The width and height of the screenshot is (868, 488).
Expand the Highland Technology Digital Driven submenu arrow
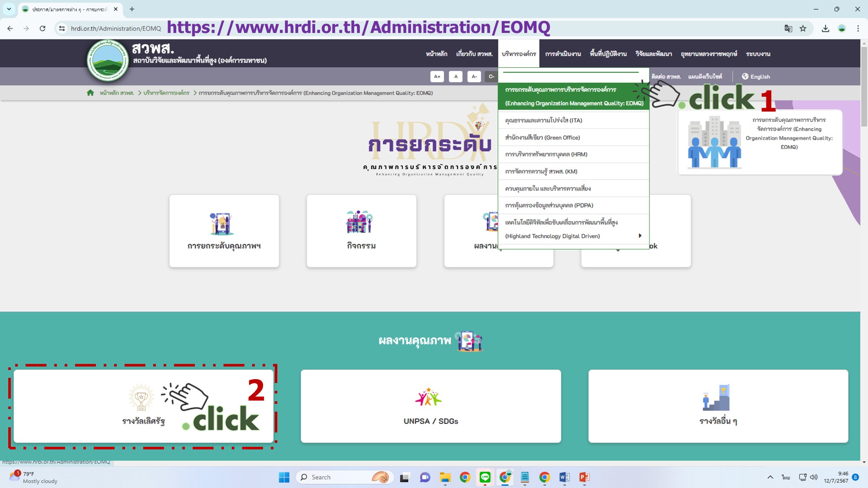point(640,236)
